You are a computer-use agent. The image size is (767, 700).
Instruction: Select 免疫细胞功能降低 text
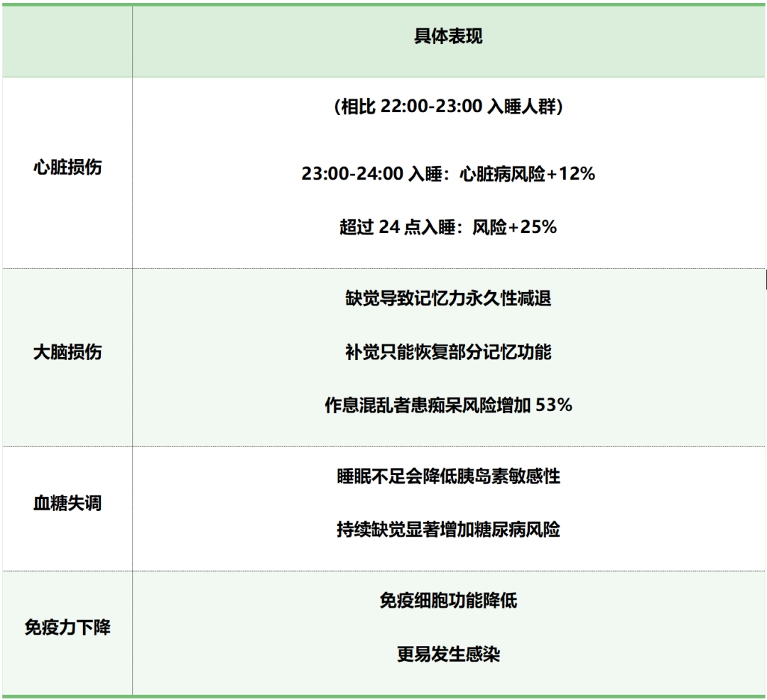448,601
